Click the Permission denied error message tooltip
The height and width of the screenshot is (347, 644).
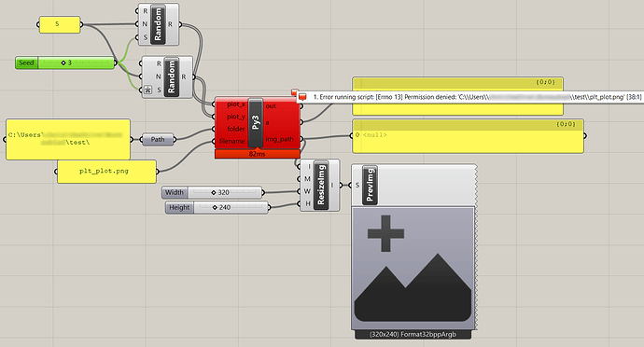pyautogui.click(x=469, y=97)
